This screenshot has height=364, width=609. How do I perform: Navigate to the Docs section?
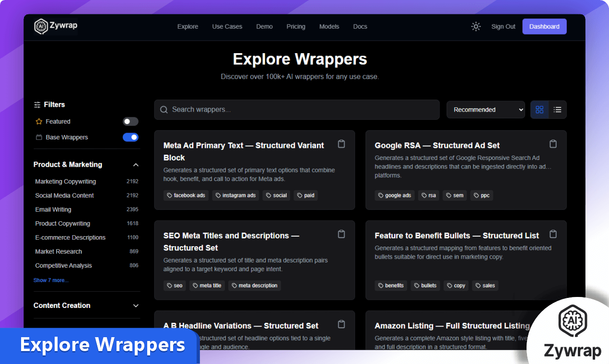(360, 27)
